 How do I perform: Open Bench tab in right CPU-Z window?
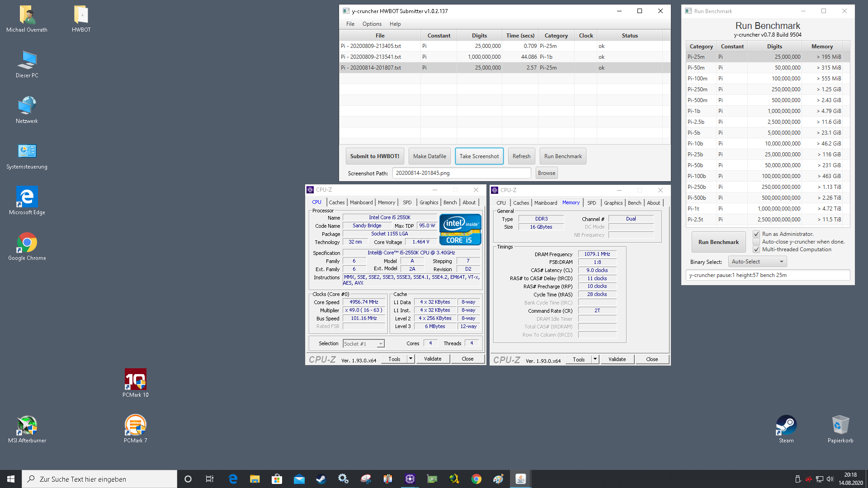tap(634, 203)
